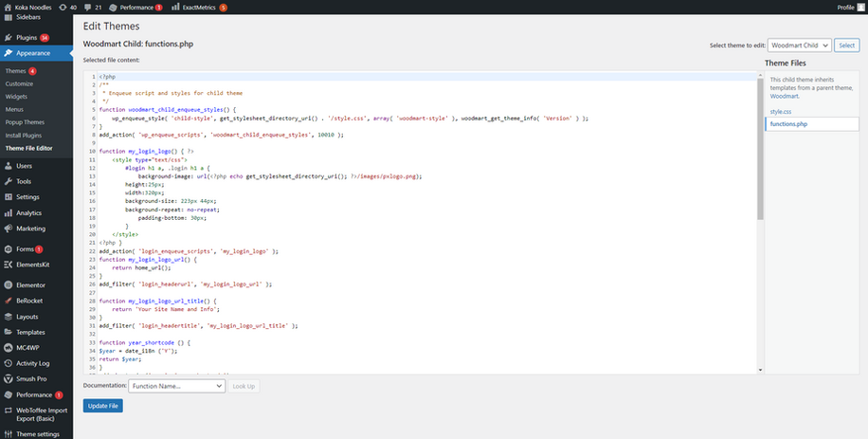The width and height of the screenshot is (868, 439).
Task: Click the code editor vertical scrollbar thumb
Action: (761, 150)
